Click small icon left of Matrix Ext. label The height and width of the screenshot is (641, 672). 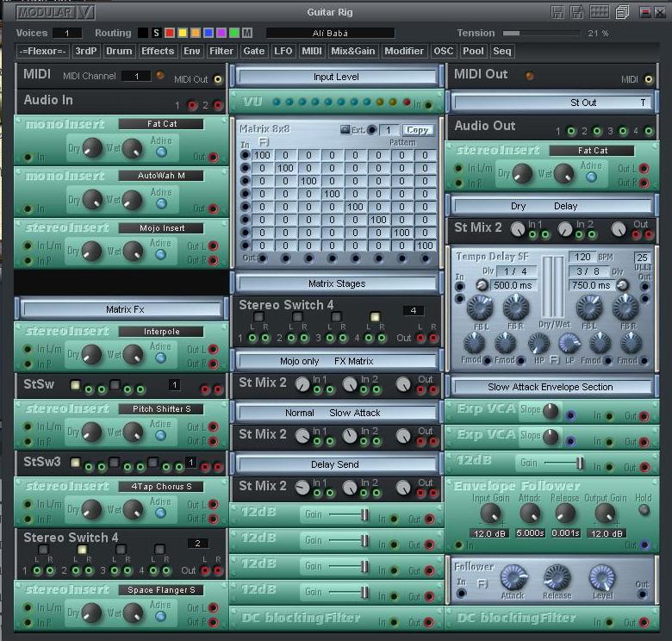coord(345,129)
